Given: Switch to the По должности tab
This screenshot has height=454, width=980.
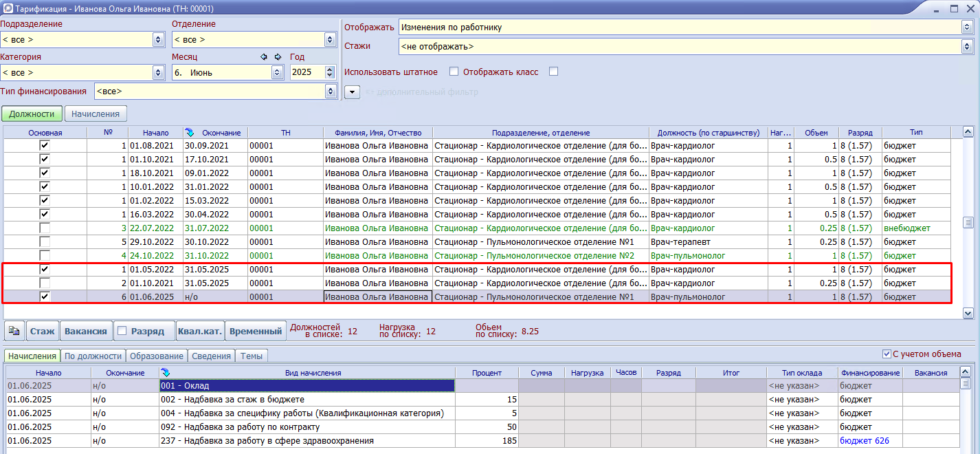Looking at the screenshot, I should coord(93,356).
